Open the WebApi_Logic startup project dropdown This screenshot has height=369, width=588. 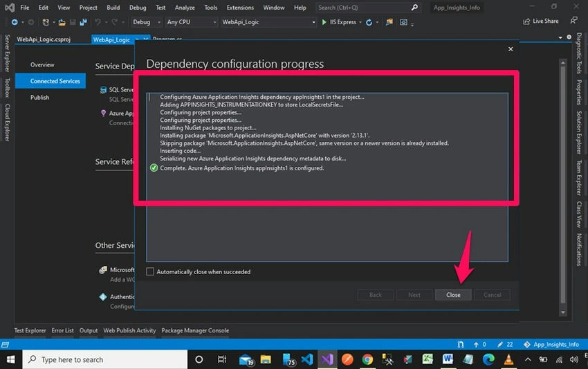(x=268, y=22)
